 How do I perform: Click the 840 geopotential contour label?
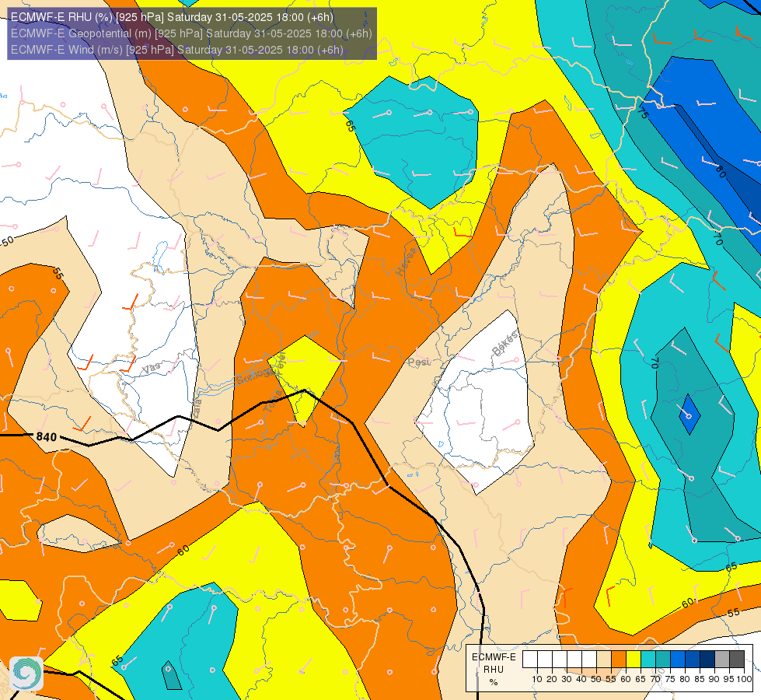click(47, 436)
